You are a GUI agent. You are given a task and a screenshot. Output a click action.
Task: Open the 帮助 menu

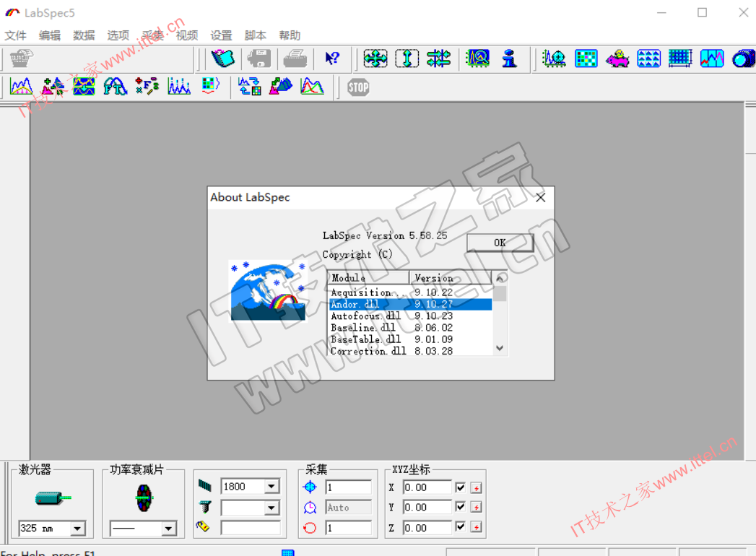click(290, 35)
